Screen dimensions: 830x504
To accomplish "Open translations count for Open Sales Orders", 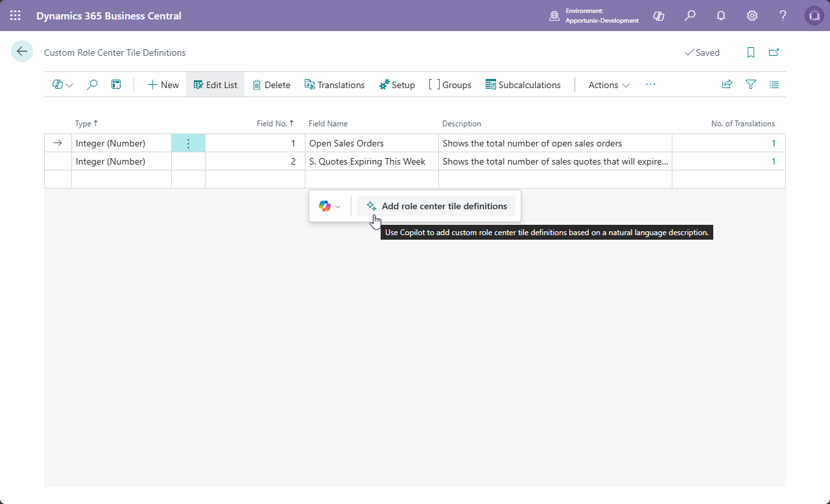I will (x=773, y=143).
